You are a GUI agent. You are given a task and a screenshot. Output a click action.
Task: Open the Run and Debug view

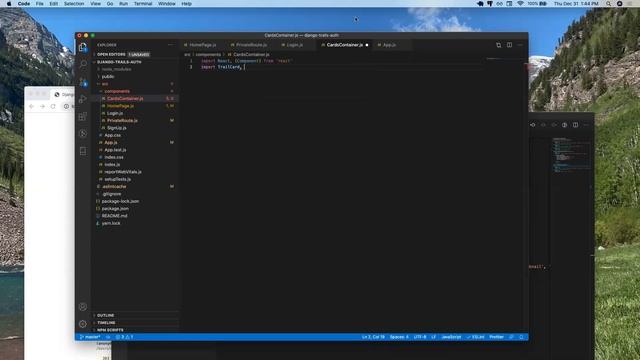(83, 99)
